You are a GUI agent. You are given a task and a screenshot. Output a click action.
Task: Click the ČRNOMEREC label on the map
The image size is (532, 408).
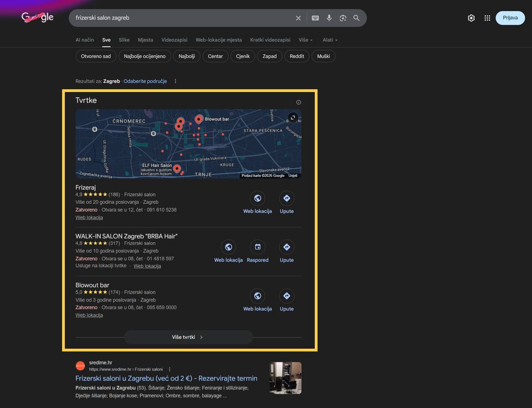(129, 121)
